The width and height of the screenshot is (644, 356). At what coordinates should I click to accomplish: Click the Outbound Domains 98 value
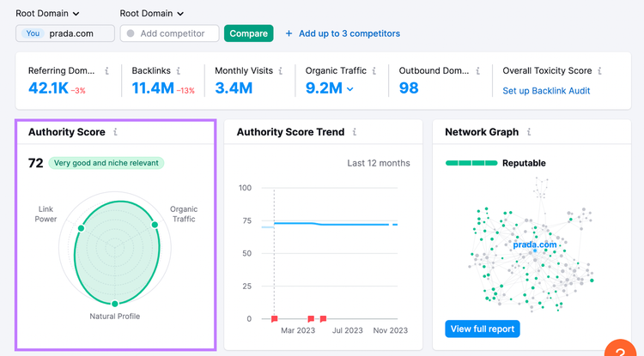pos(409,88)
